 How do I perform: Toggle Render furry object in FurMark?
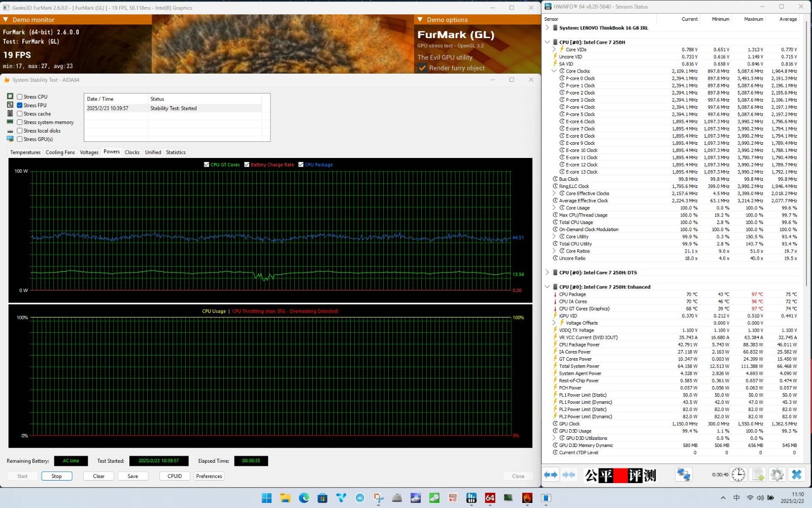pos(422,68)
